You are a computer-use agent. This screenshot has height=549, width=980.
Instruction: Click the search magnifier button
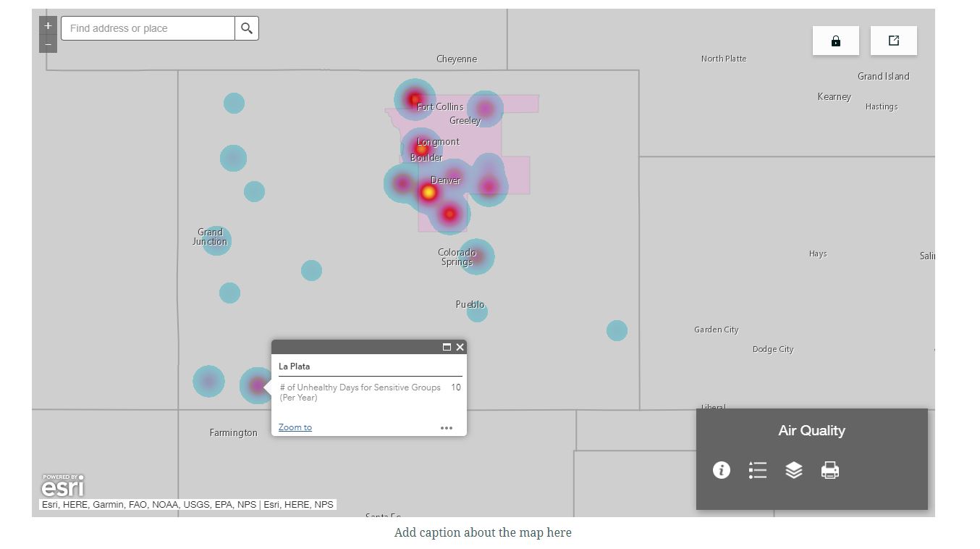pos(247,28)
